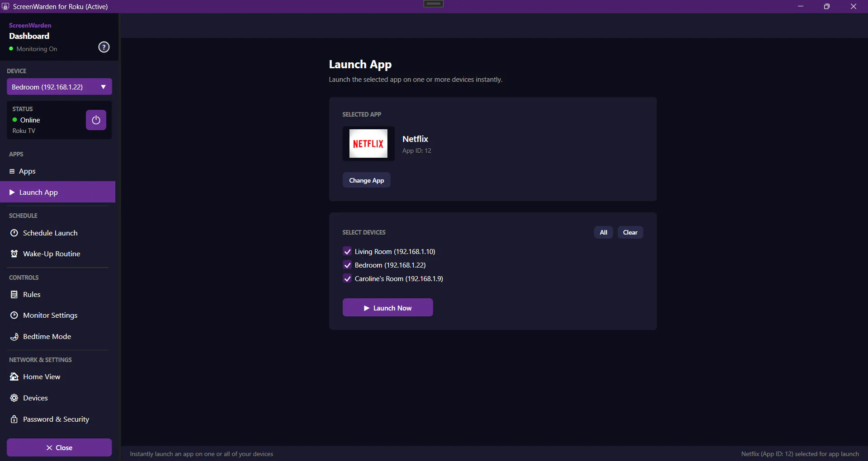Click the "App ID: 12" text
Screen dimensions: 868x461
[417, 151]
